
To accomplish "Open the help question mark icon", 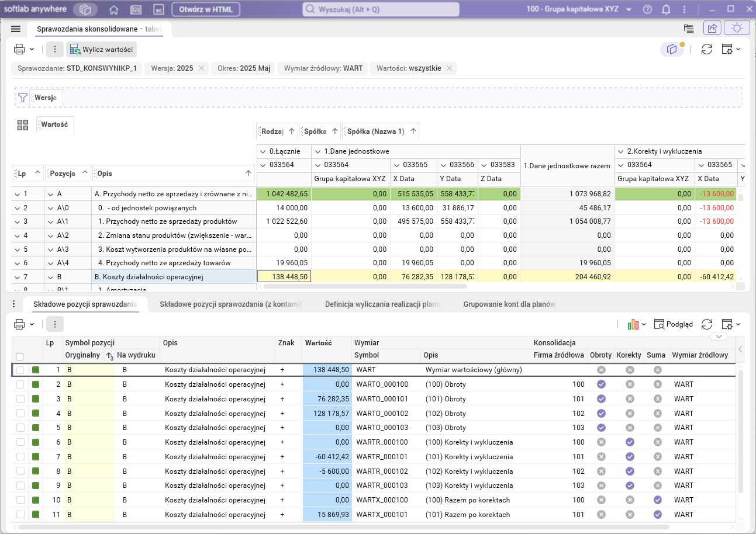I will (647, 9).
